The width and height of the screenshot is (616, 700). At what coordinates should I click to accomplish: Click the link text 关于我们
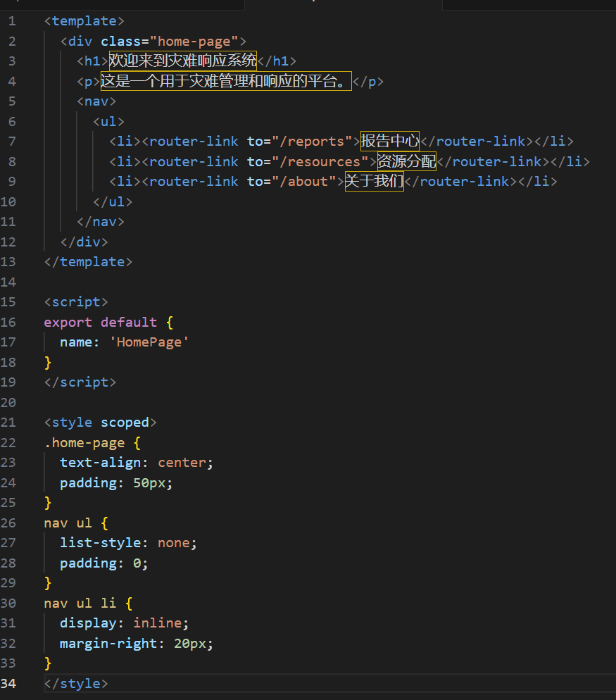tap(374, 181)
